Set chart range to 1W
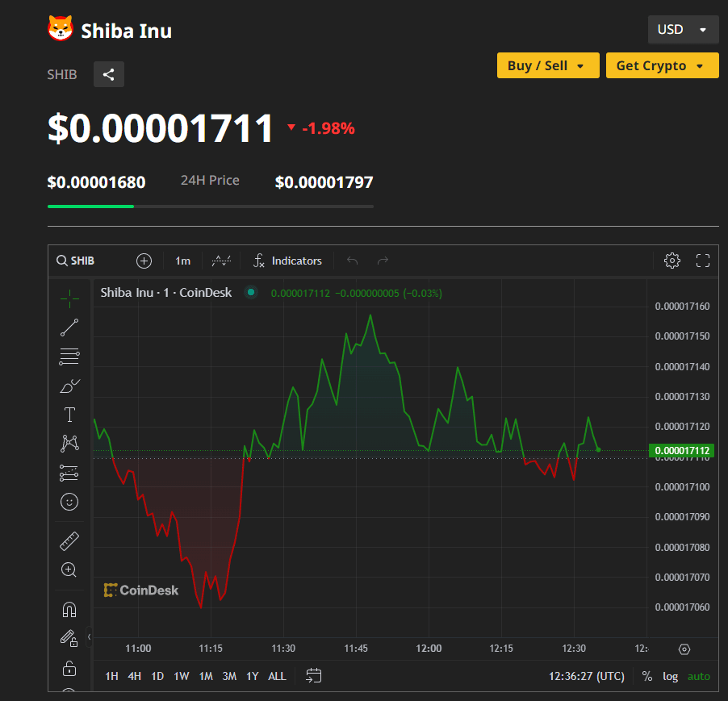The width and height of the screenshot is (728, 701). (182, 676)
